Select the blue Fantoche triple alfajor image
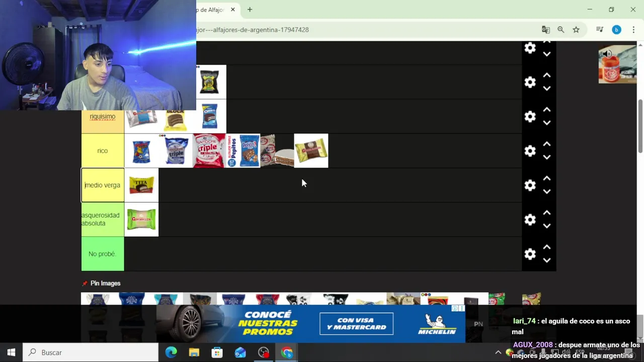The height and width of the screenshot is (362, 644). click(176, 151)
